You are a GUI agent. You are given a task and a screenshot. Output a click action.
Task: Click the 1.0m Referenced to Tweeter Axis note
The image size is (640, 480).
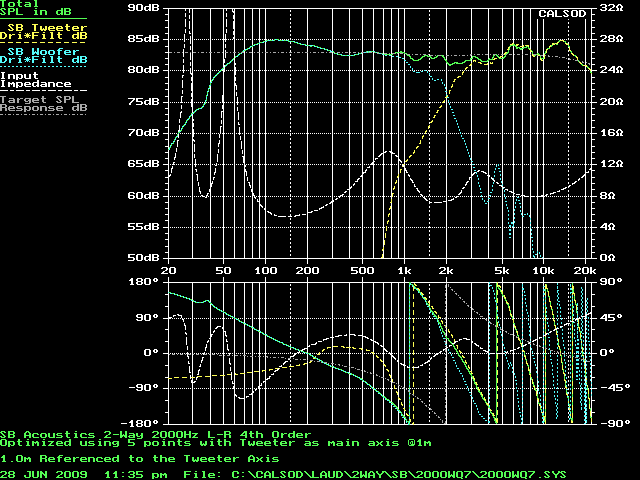[140, 457]
